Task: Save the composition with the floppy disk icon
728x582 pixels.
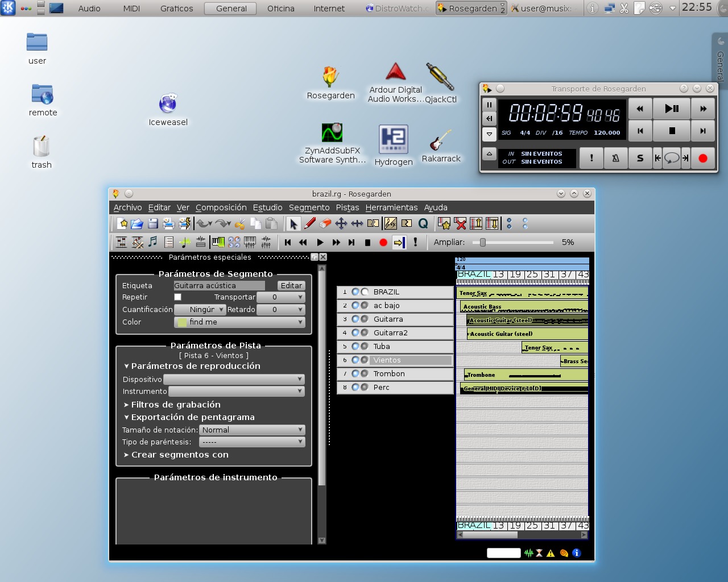Action: (153, 224)
